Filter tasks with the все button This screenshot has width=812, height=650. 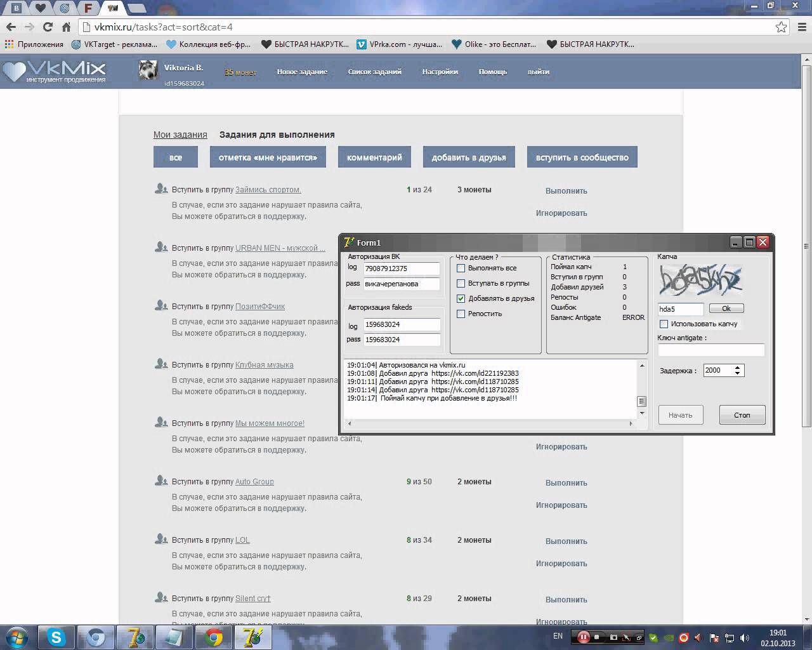point(176,157)
